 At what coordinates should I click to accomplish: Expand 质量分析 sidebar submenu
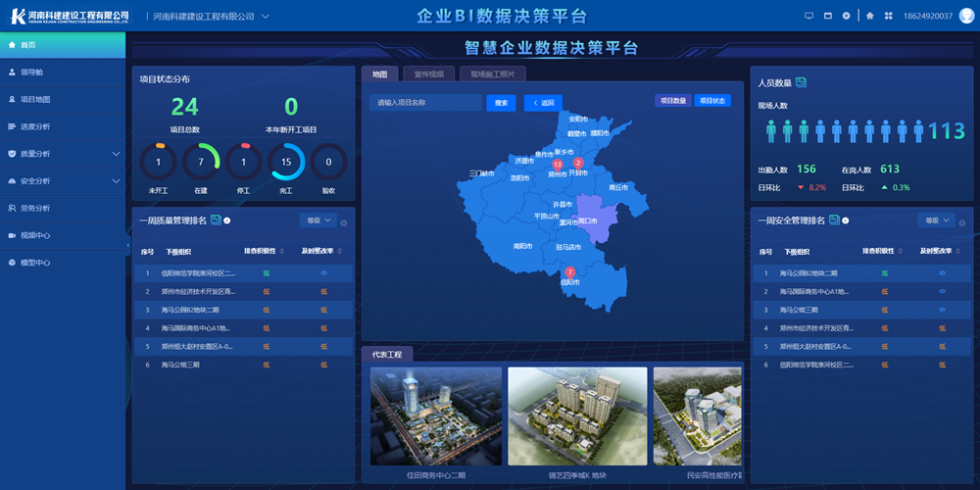(x=117, y=154)
